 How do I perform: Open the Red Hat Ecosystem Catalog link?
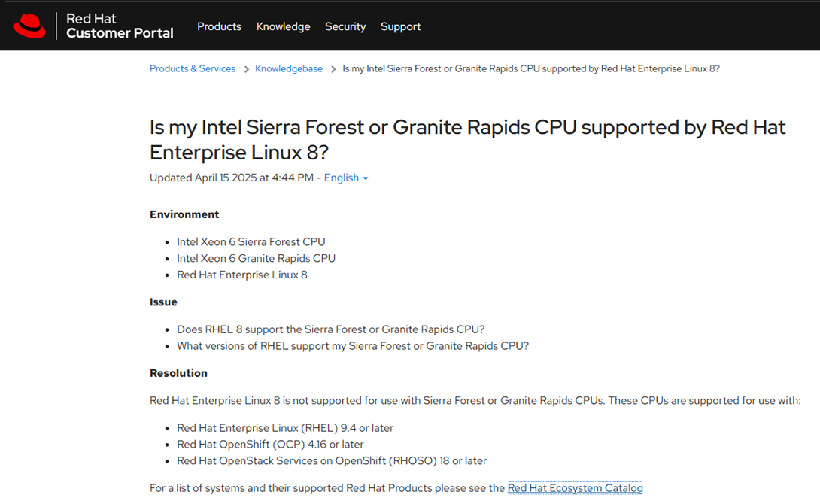tap(575, 488)
